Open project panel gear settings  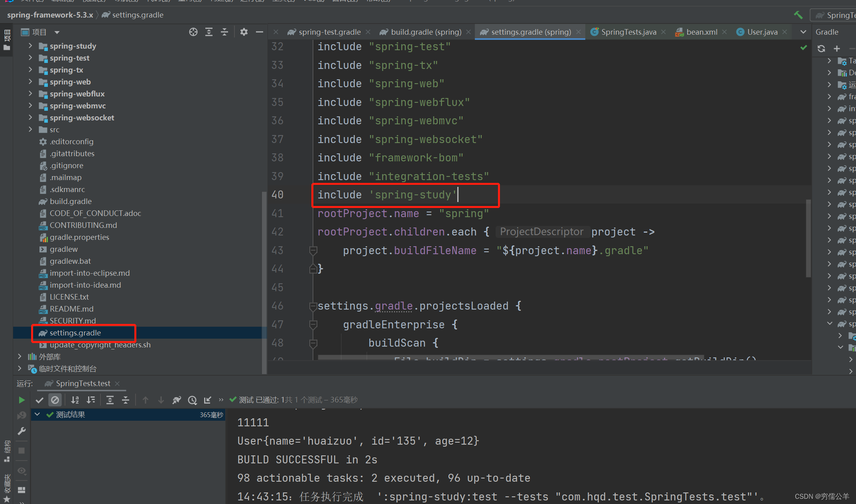click(244, 32)
